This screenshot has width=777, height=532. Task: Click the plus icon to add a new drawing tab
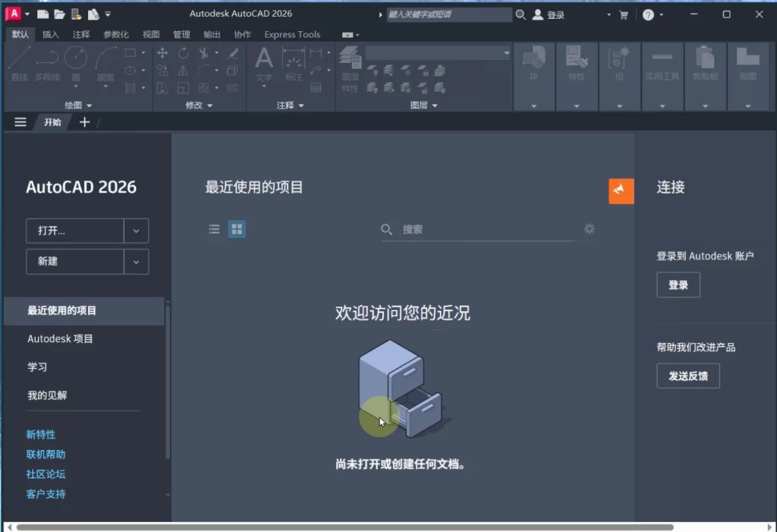[x=84, y=122]
